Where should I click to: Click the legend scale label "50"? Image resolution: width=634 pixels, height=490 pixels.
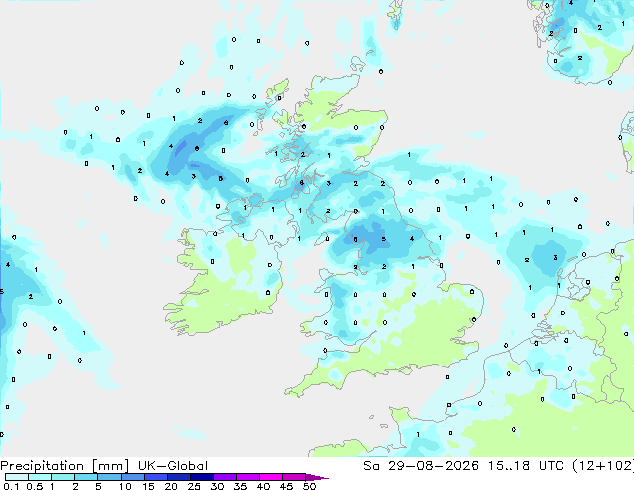click(309, 486)
